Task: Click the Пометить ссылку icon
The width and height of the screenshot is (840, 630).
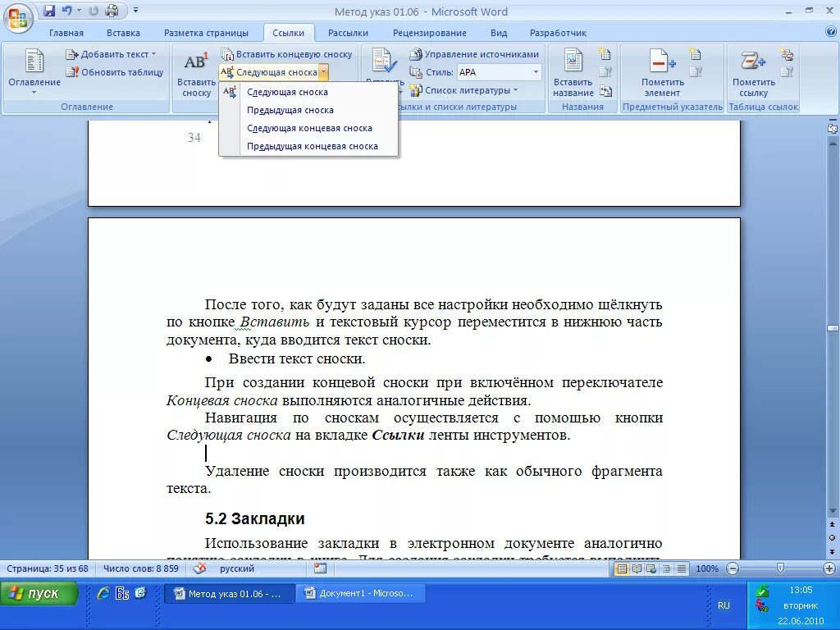Action: 754,74
